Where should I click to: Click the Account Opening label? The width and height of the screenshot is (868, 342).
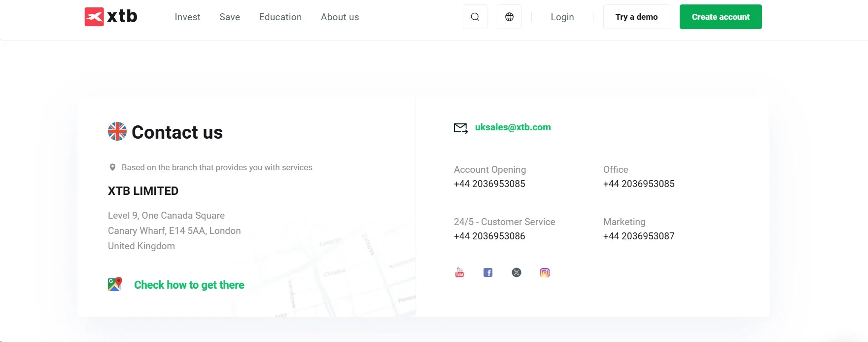click(x=490, y=169)
